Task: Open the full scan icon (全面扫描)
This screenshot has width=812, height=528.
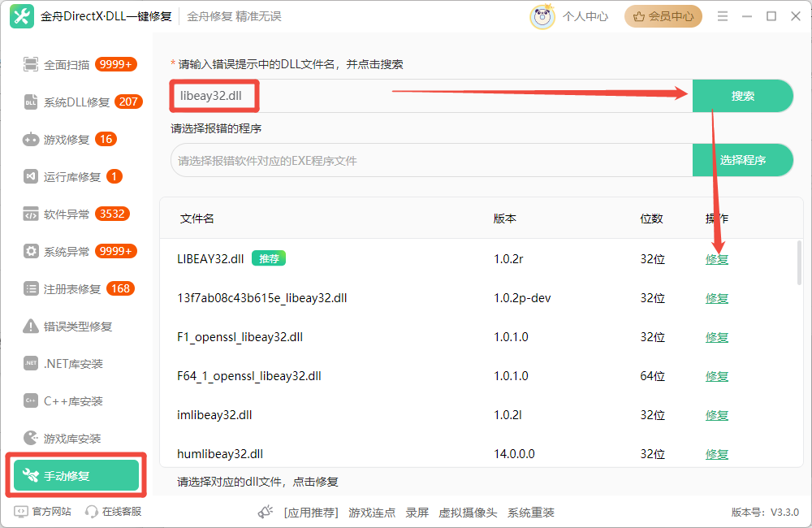Action: click(31, 64)
